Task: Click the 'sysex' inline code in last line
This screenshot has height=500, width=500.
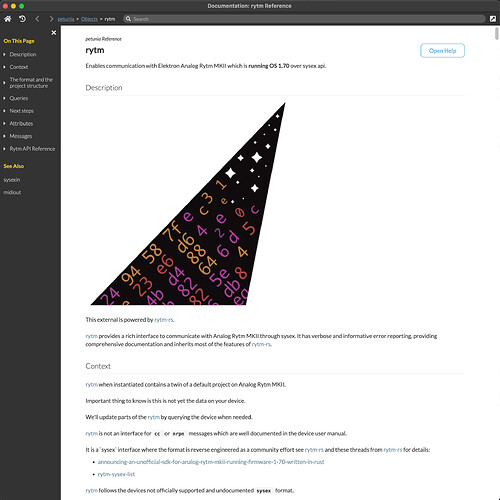Action: pos(264,491)
